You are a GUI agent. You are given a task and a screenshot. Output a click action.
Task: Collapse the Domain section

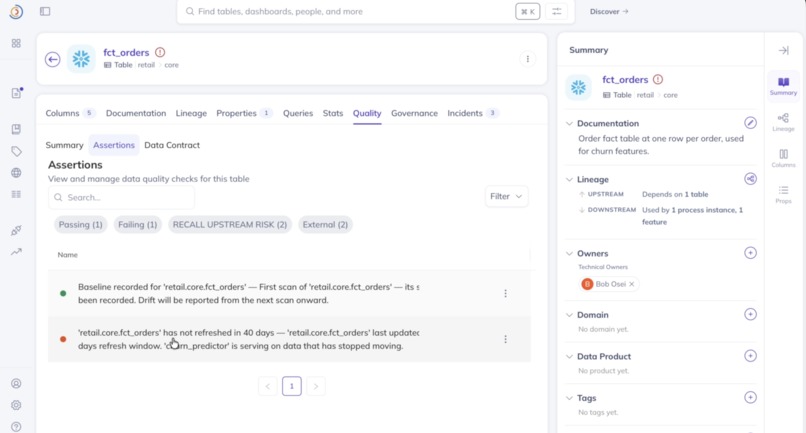[569, 315]
